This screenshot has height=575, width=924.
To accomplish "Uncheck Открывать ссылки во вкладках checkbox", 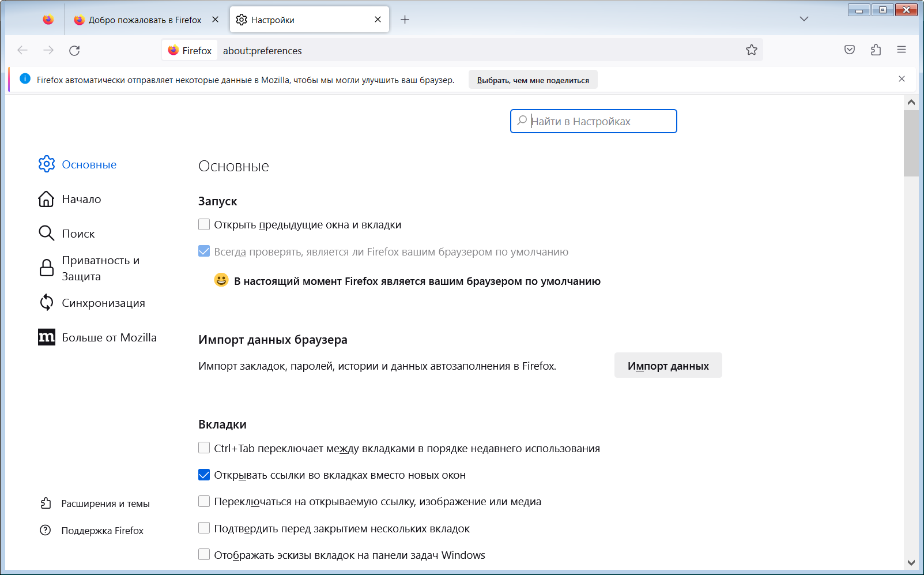I will [204, 475].
